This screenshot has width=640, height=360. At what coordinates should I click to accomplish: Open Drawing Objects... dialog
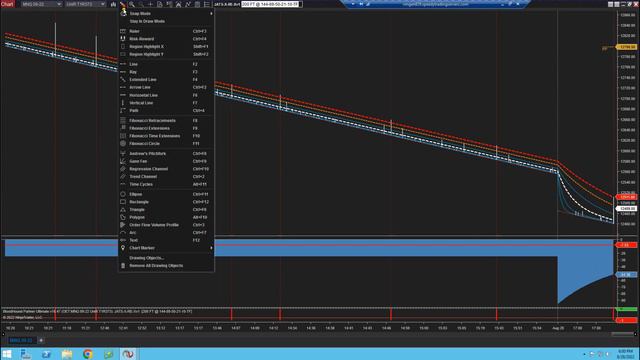(x=166, y=258)
